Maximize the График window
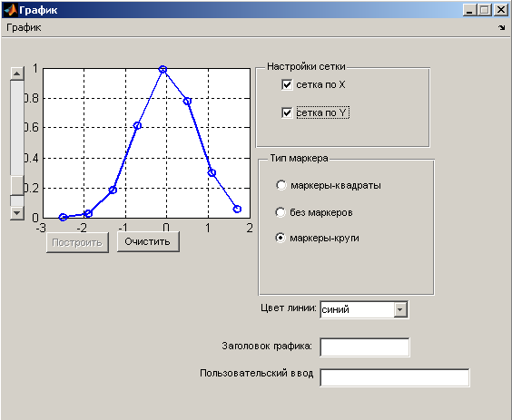The image size is (512, 420). (485, 10)
